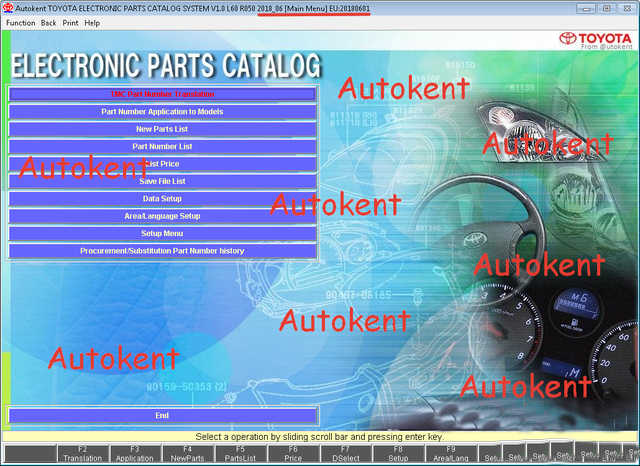640x466 pixels.
Task: Close the catalog window
Action: coord(627,9)
